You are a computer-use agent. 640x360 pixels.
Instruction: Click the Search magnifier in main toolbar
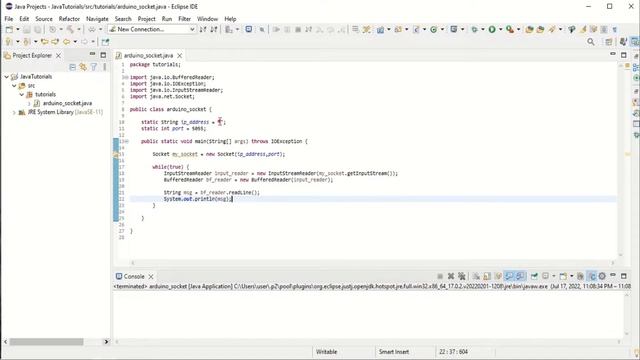tap(591, 42)
